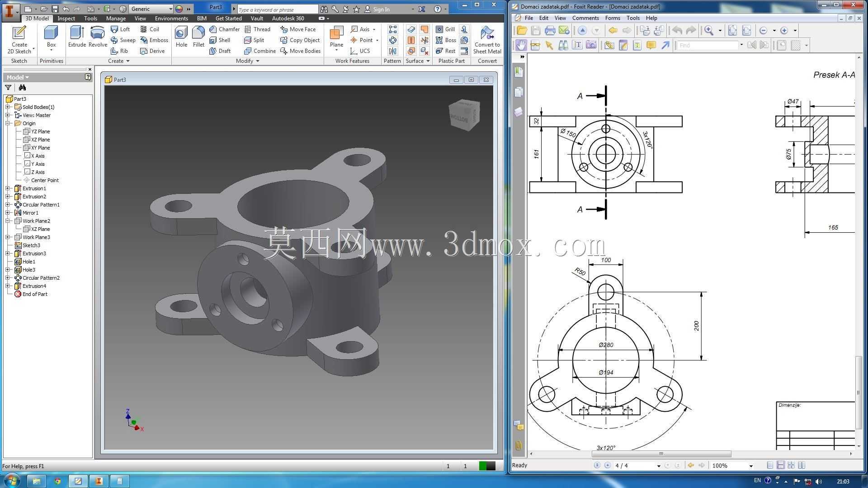Select the Arrow drawing tool in Foxit Reader
Image resolution: width=868 pixels, height=488 pixels.
click(665, 45)
